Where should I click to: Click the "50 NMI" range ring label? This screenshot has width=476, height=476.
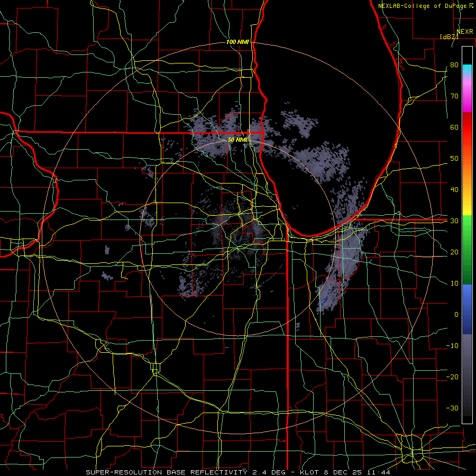237,140
